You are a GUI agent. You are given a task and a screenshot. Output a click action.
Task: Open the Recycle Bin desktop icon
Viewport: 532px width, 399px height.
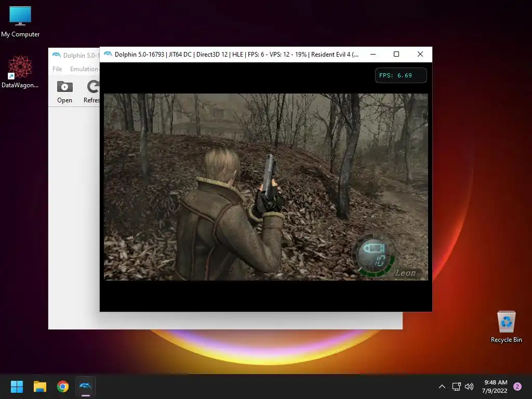[506, 327]
